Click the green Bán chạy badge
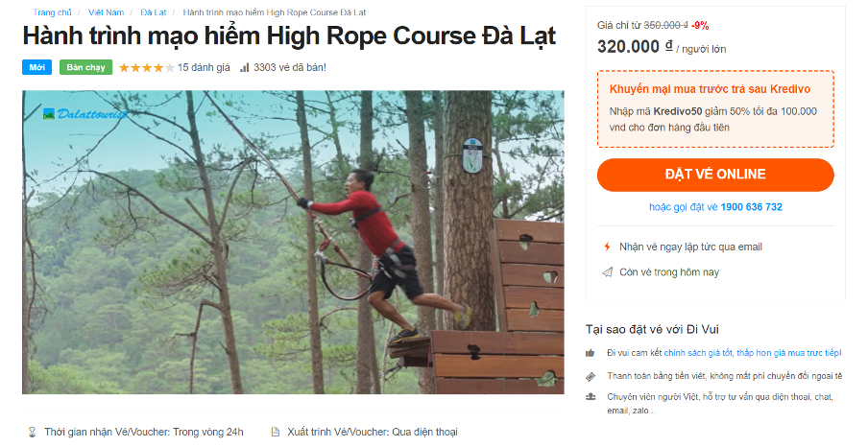 click(85, 68)
